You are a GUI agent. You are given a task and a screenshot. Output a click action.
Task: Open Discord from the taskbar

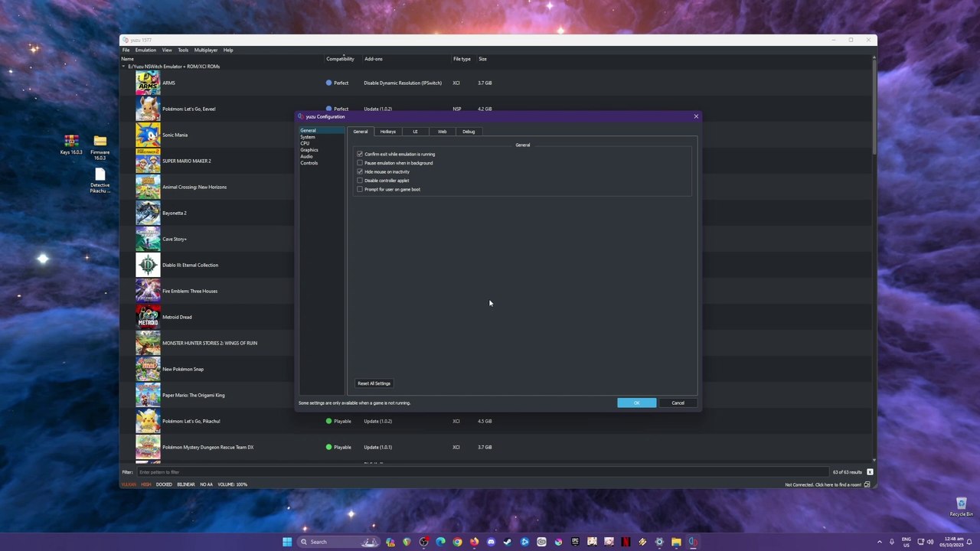pos(491,542)
